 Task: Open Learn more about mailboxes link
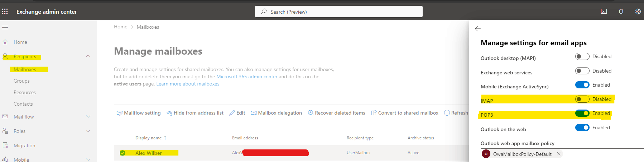coord(188,84)
